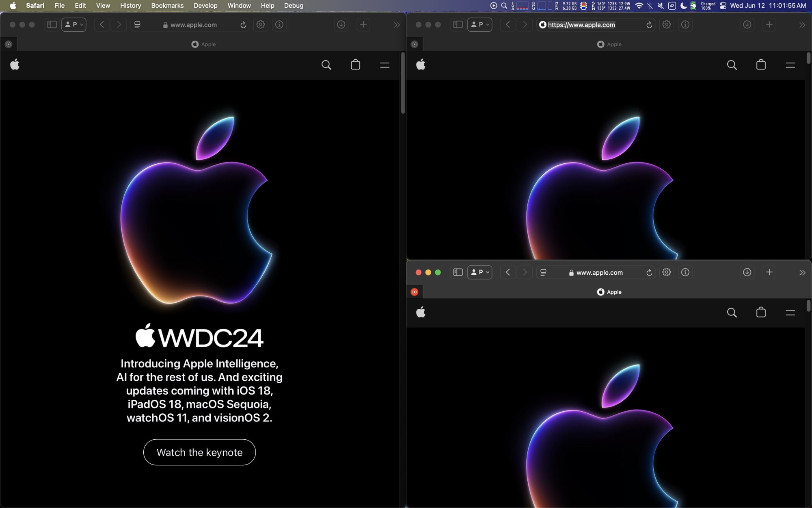Screen dimensions: 812x508
Task: Go back in the bottom-right Safari window
Action: pos(508,272)
